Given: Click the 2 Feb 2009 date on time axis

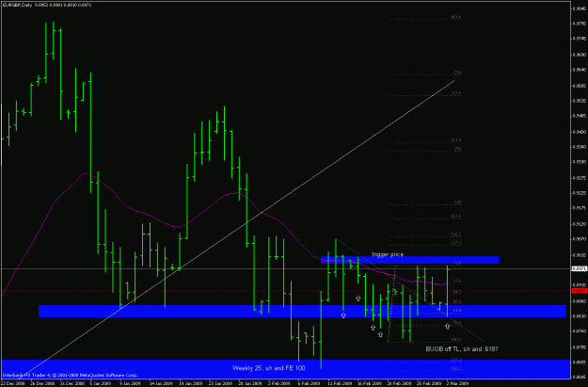Looking at the screenshot, I should (279, 383).
